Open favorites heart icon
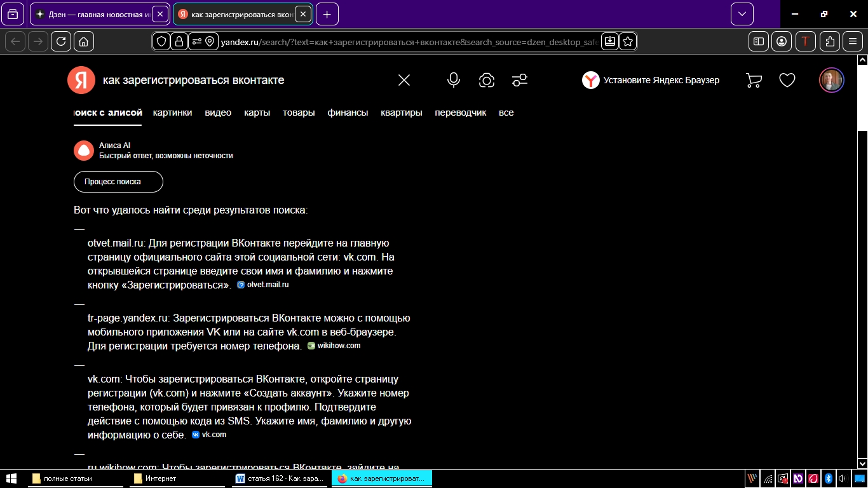 pyautogui.click(x=787, y=80)
